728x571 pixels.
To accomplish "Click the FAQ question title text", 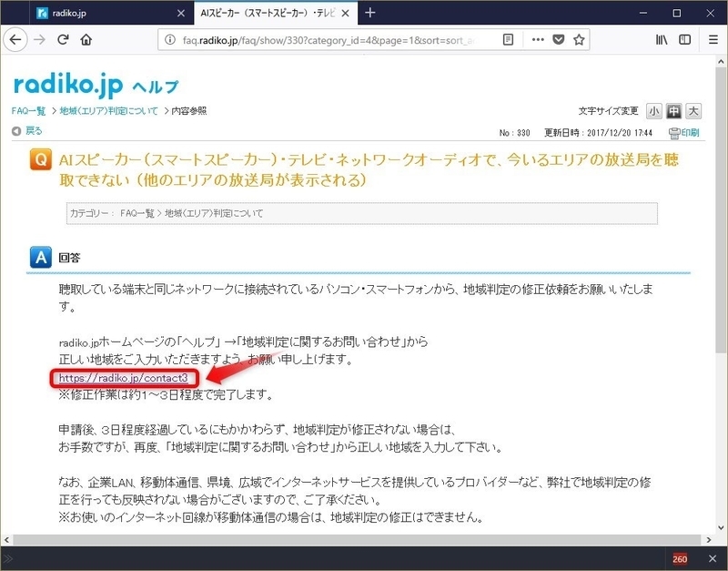I will pyautogui.click(x=369, y=169).
